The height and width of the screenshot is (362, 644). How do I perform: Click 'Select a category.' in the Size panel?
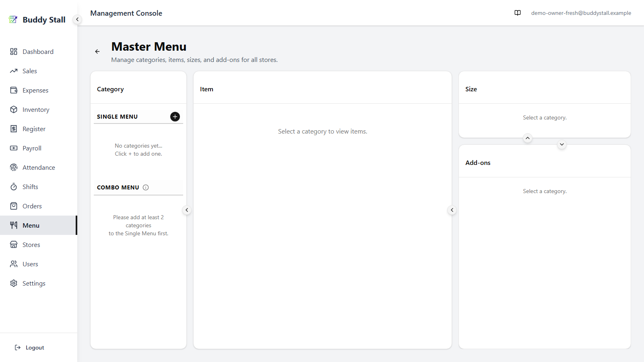[545, 117]
